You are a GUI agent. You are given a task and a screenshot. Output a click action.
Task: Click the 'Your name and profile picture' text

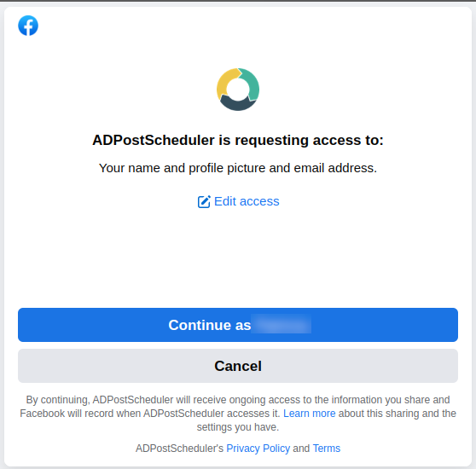click(x=183, y=168)
